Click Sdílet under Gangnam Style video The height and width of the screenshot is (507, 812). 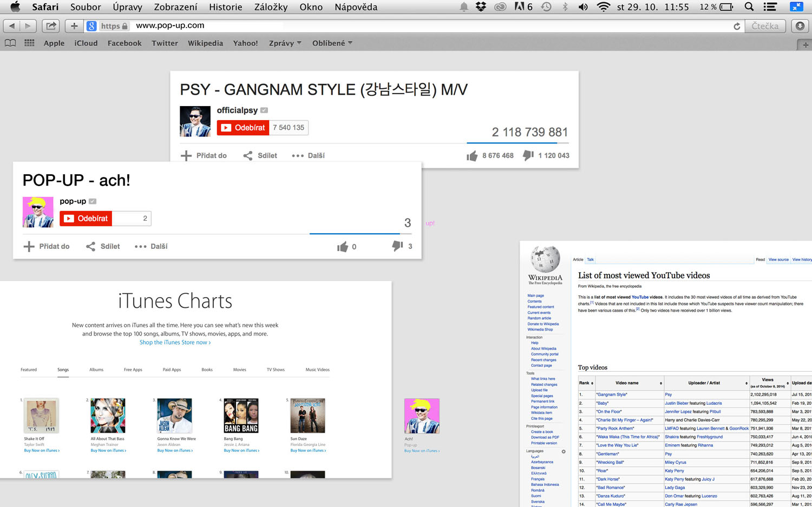260,156
